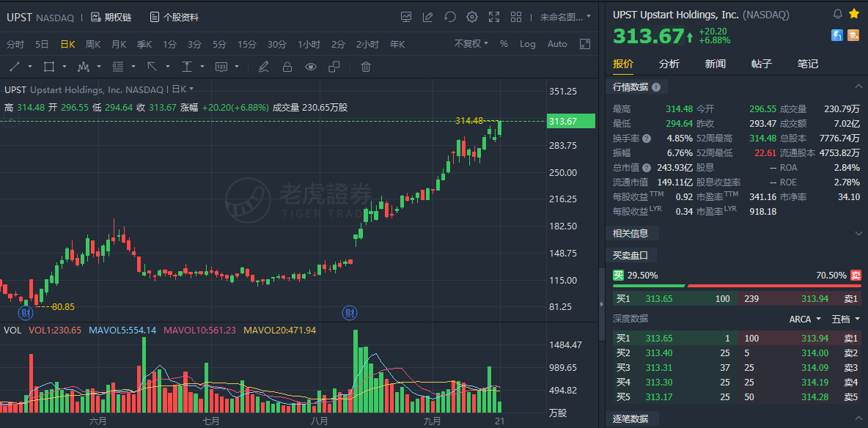Click the help icon beside 换手率
Image resolution: width=868 pixels, height=428 pixels.
tap(647, 139)
